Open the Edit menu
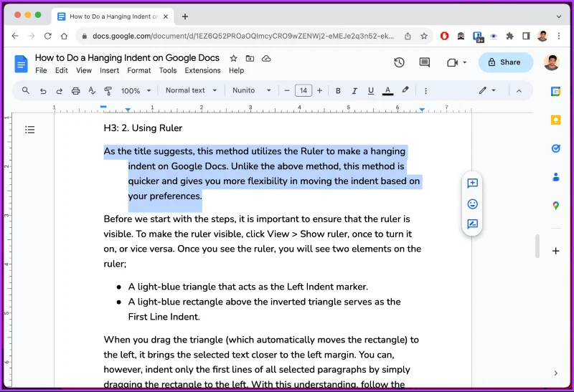 click(62, 70)
